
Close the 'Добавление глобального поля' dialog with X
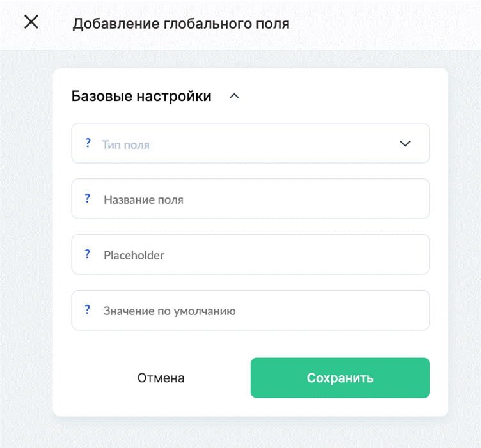point(31,22)
